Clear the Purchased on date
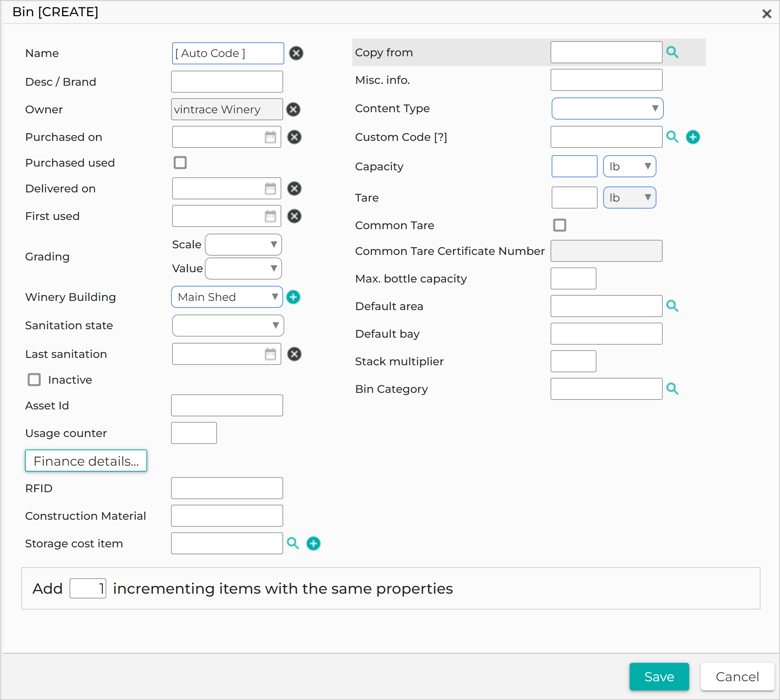 point(295,137)
